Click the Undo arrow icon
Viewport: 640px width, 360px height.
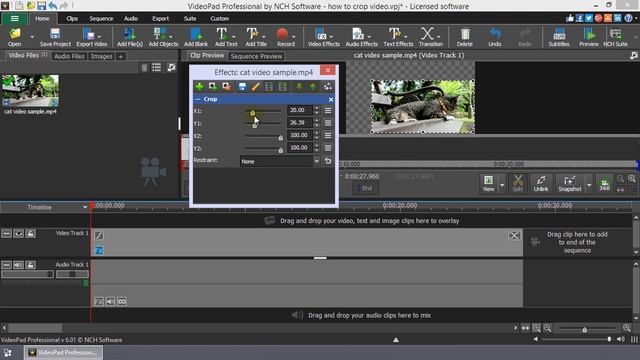point(495,34)
